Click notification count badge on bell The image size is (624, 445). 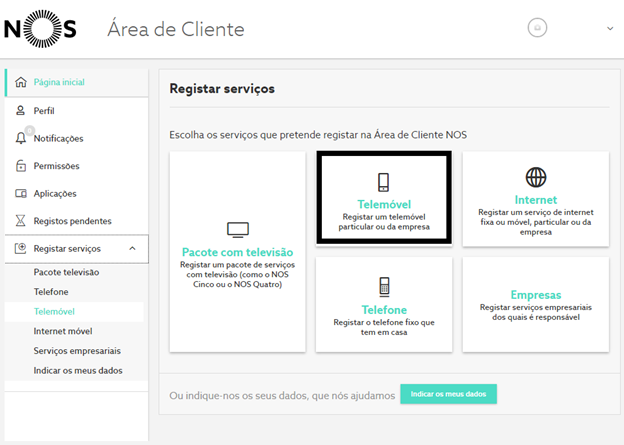[29, 131]
